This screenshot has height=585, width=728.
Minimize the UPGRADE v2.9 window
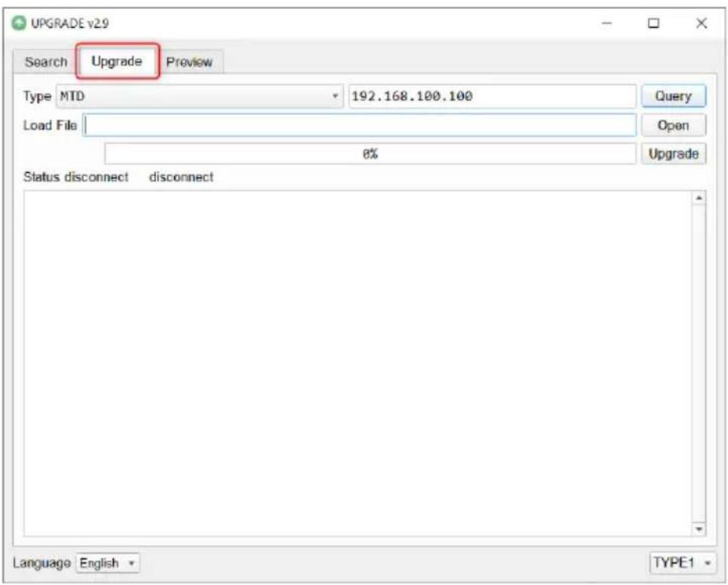pyautogui.click(x=607, y=23)
